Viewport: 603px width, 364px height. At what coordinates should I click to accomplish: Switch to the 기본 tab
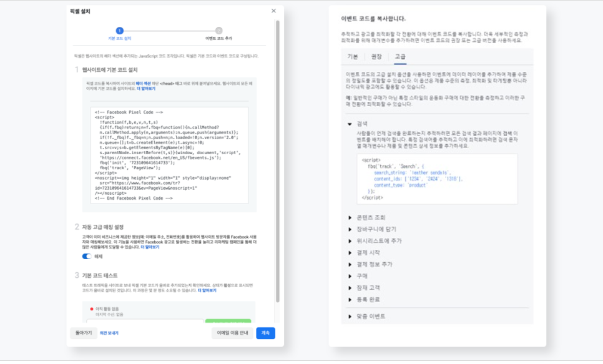pyautogui.click(x=353, y=57)
